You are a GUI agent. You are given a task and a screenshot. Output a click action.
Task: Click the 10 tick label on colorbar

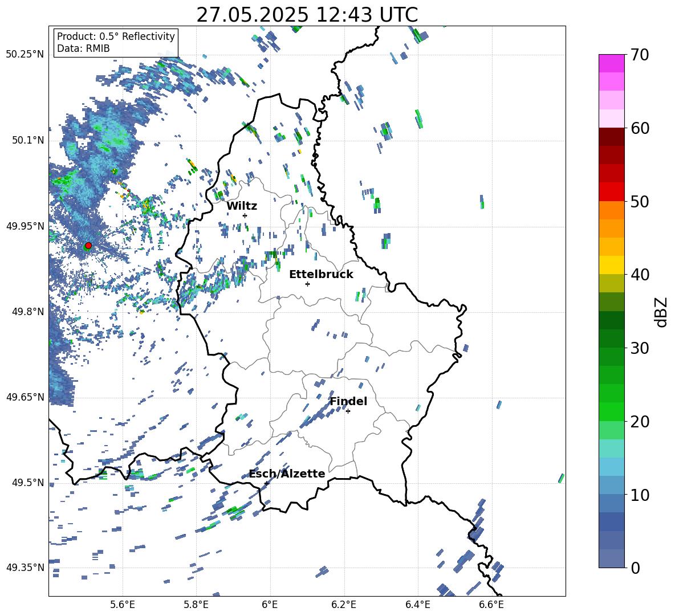click(x=640, y=495)
